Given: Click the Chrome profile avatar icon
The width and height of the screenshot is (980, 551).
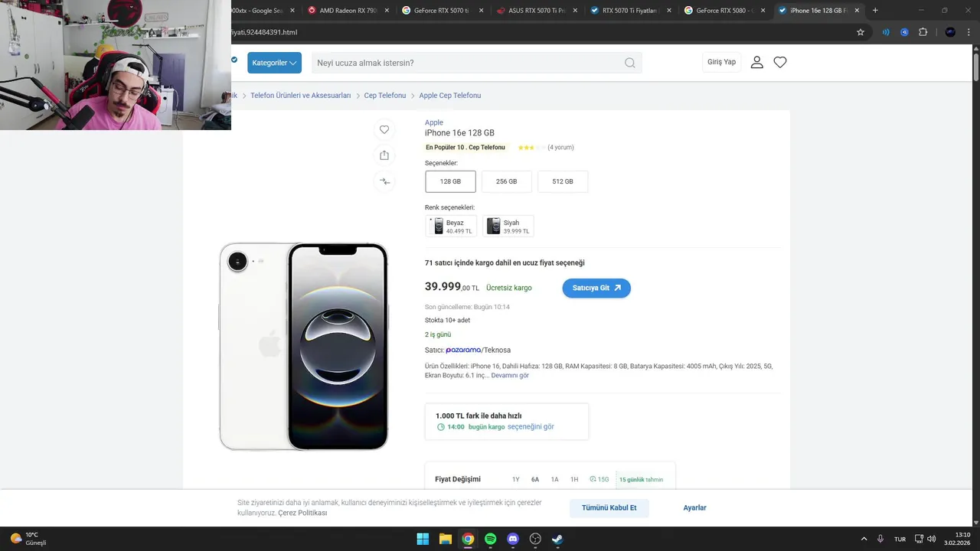Looking at the screenshot, I should 950,32.
